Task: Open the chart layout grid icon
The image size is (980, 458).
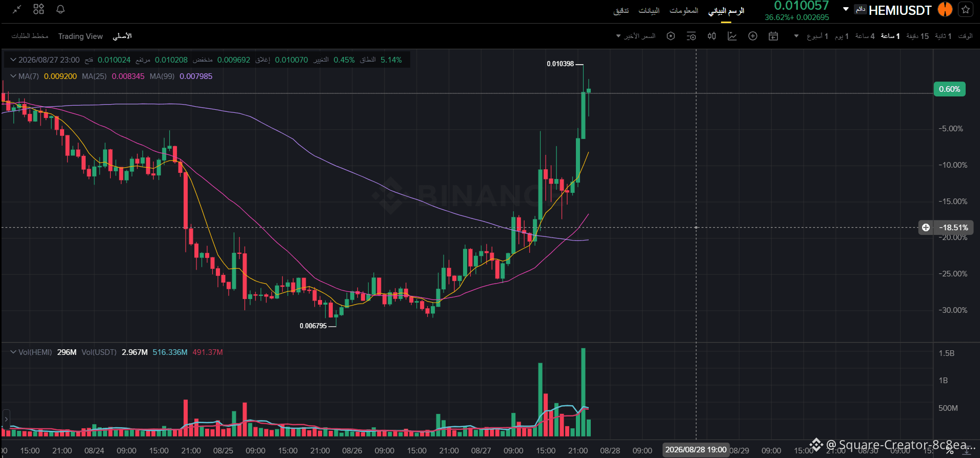Action: click(38, 9)
